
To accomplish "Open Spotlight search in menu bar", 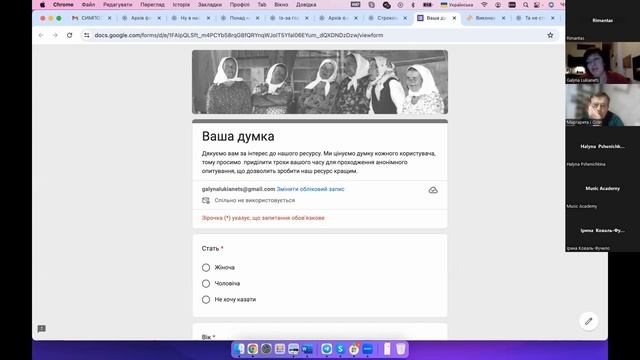I will point(526,5).
